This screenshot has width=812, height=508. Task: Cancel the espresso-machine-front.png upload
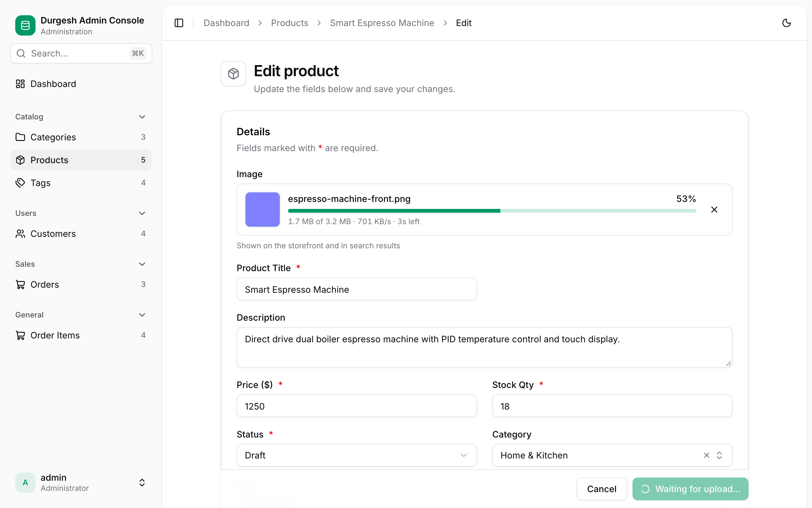coord(714,210)
